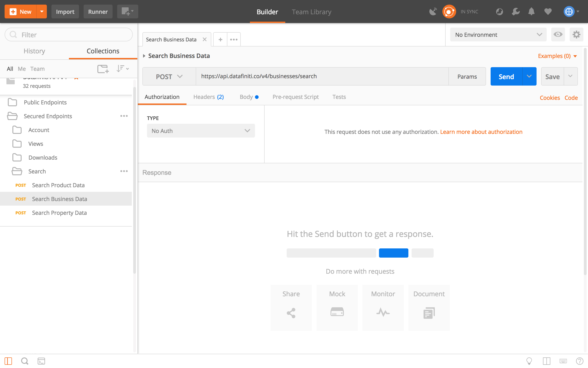588x368 pixels.
Task: Click the request URL field
Action: click(x=322, y=76)
